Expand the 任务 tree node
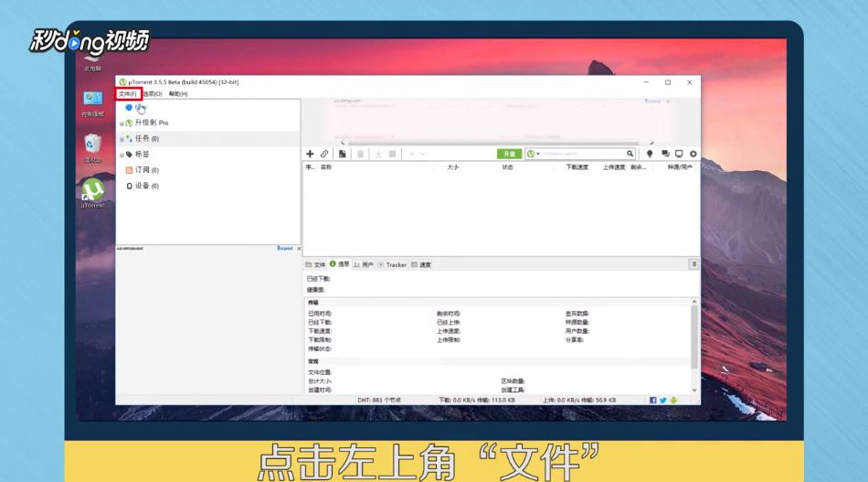Image resolution: width=868 pixels, height=482 pixels. click(122, 139)
